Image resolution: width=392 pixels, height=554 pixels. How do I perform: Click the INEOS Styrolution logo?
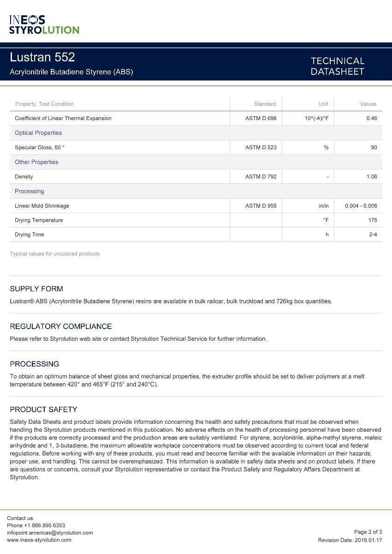tap(44, 24)
